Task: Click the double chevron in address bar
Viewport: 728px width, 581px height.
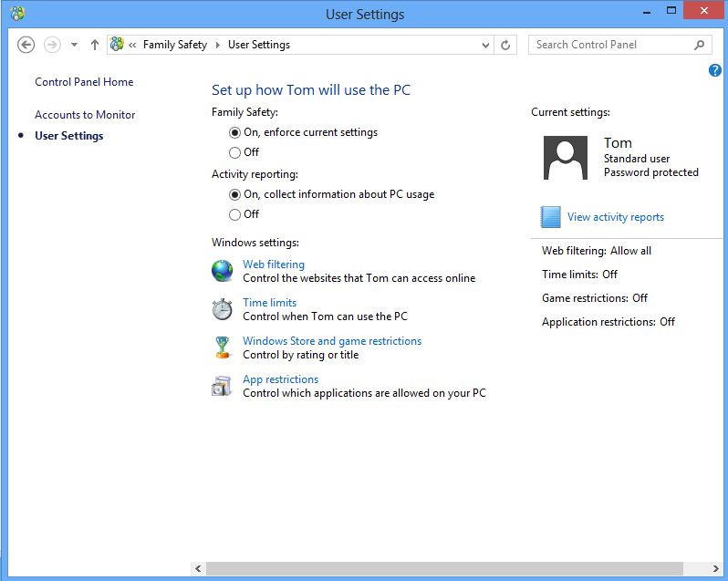Action: (x=132, y=45)
